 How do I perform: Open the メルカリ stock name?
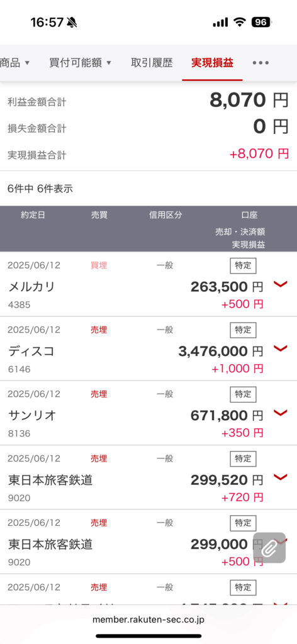[31, 287]
